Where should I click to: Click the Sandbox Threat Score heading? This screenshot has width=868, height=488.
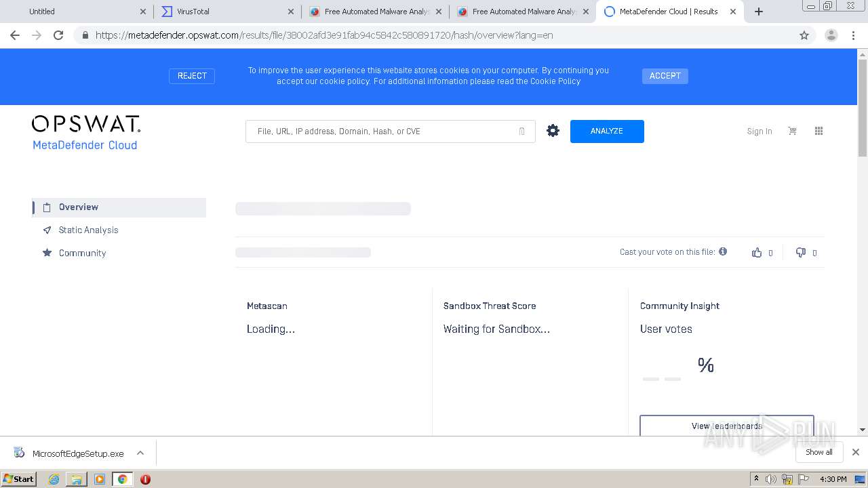490,306
